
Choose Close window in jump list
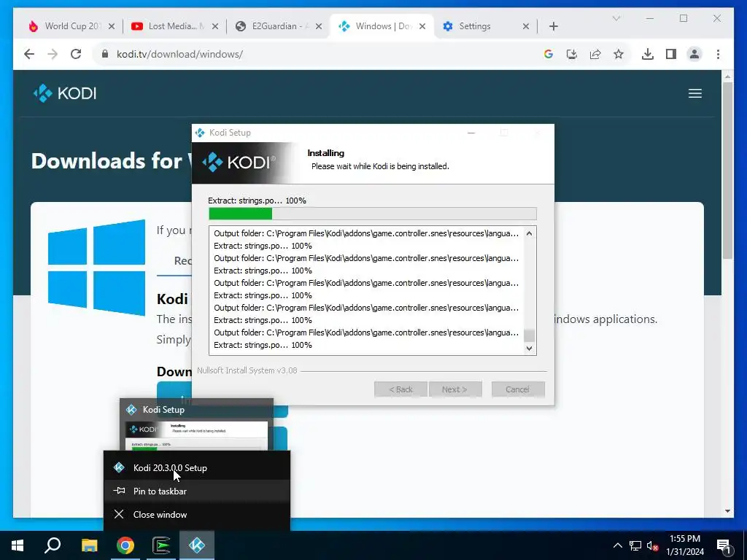click(197, 514)
